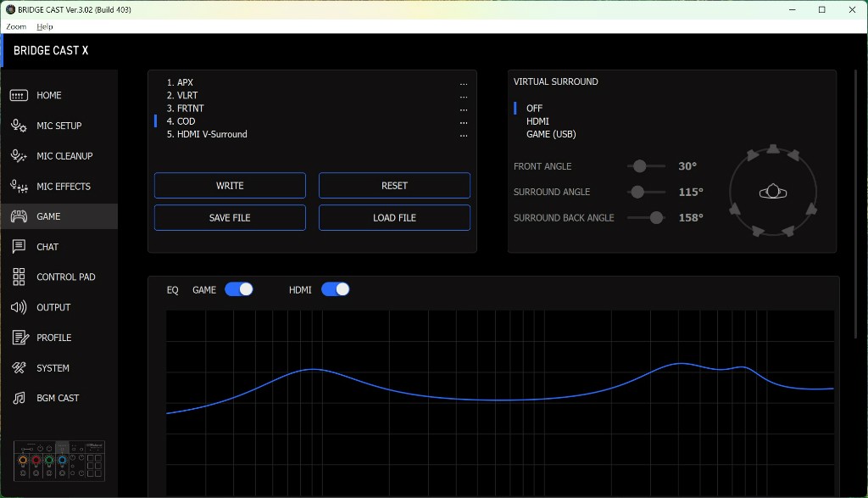Screen dimensions: 868x498
Task: Open the Mic Cleanup sidebar icon
Action: pos(19,156)
